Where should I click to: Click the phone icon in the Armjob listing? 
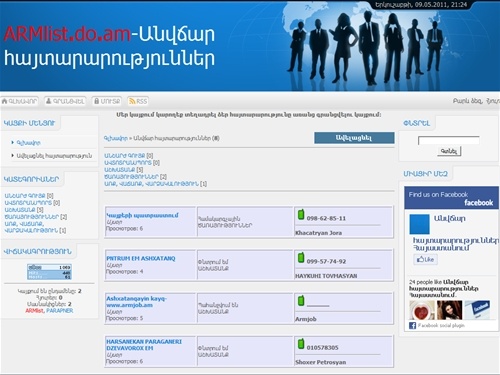(301, 300)
